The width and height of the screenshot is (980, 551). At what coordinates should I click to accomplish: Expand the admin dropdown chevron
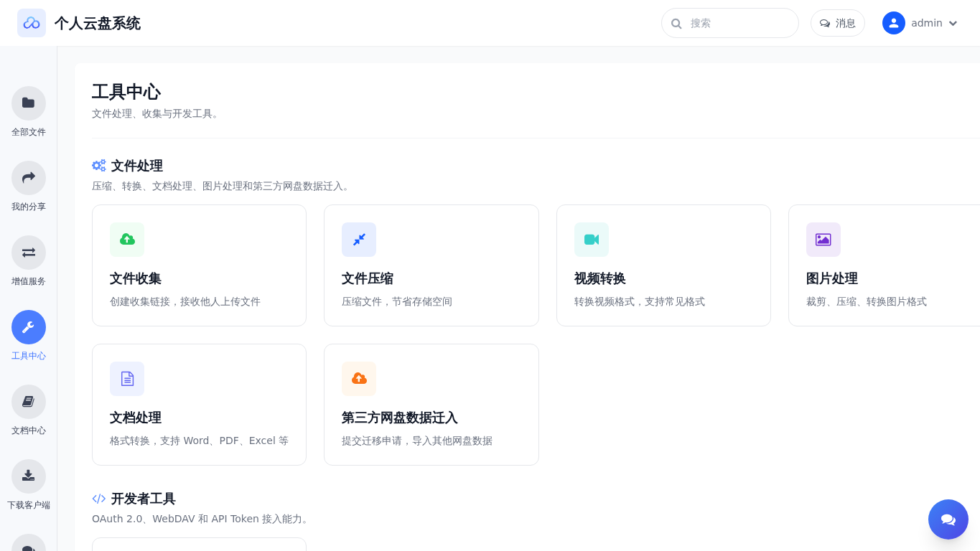(953, 24)
